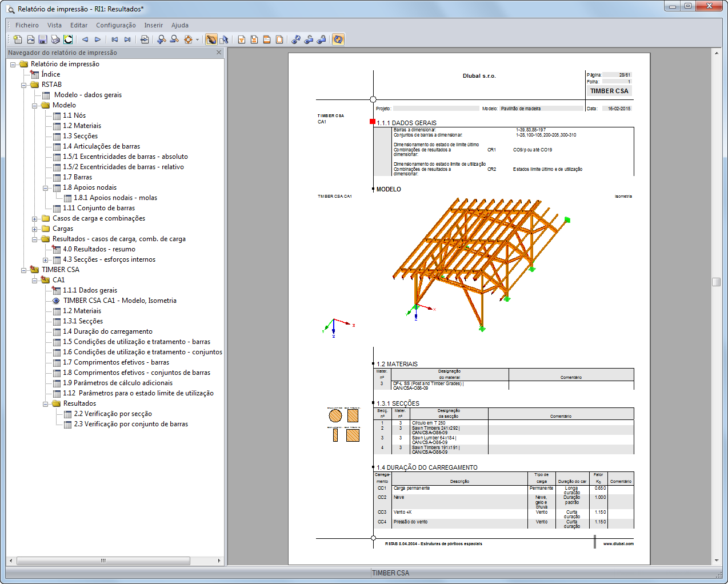Click the third orange page layout icon

coord(267,39)
